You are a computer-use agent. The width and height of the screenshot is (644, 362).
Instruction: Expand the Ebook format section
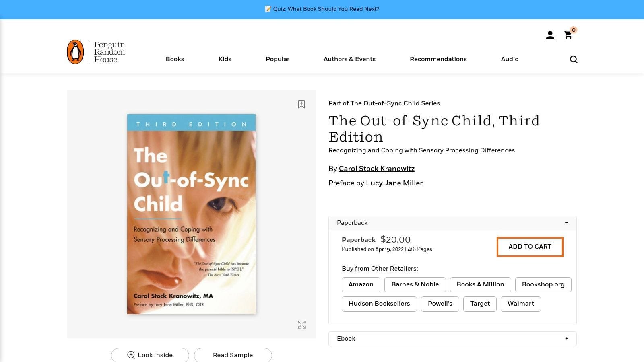[452, 339]
